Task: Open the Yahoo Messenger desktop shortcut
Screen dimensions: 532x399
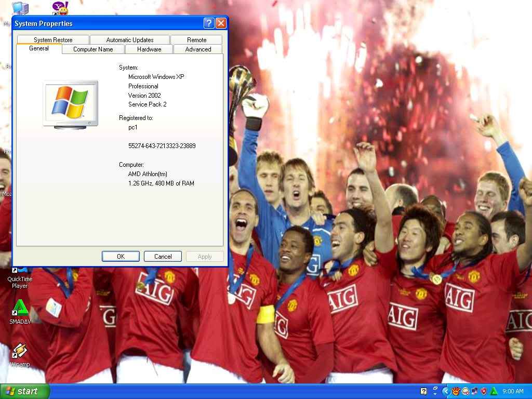Action: coord(61,8)
